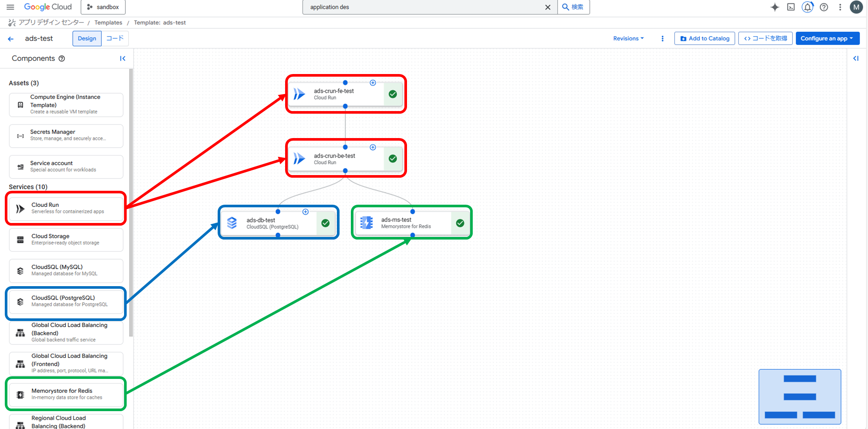
Task: Click plus connector on ads-db-test node
Action: [x=306, y=212]
